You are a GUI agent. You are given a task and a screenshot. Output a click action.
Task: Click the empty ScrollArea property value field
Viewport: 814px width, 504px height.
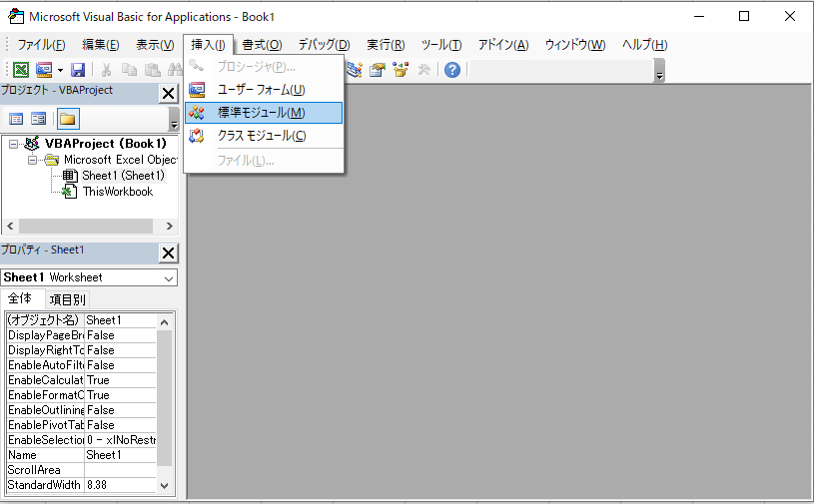coord(121,470)
